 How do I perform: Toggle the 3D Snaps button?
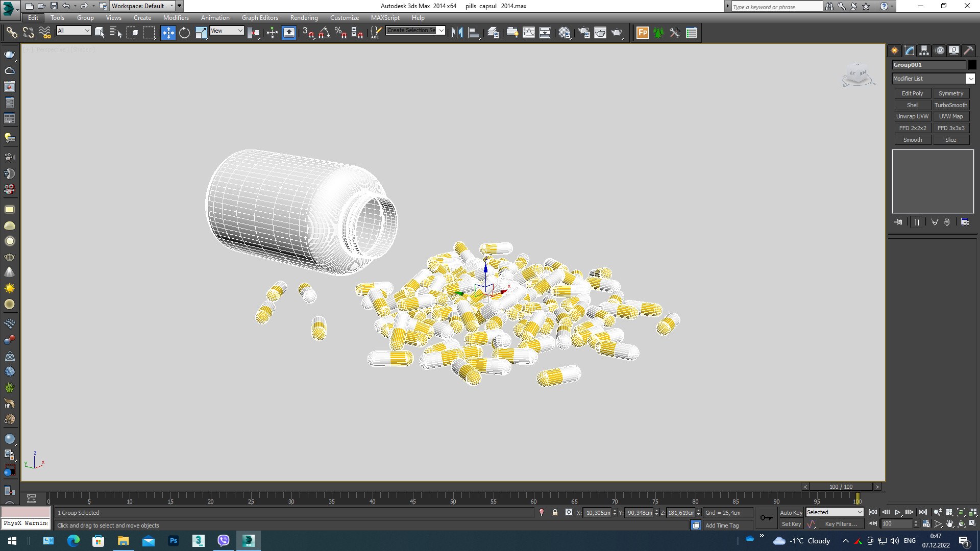point(308,33)
